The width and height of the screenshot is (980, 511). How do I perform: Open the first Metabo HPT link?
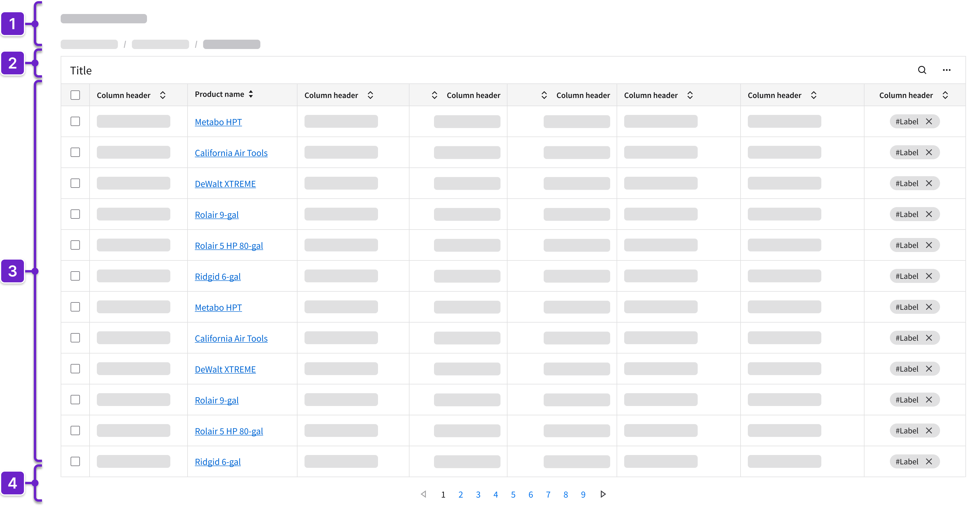[x=218, y=122]
